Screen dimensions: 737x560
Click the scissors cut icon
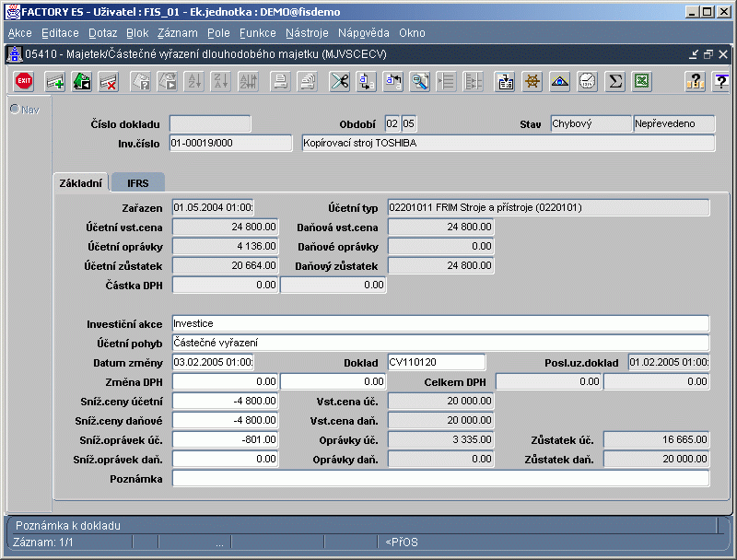pyautogui.click(x=340, y=82)
